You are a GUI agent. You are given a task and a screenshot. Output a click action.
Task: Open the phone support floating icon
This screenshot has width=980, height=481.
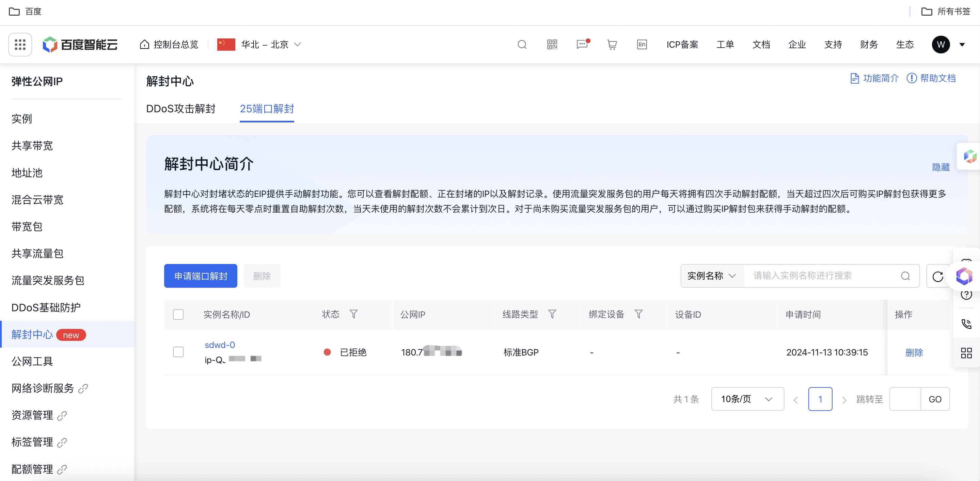click(966, 324)
